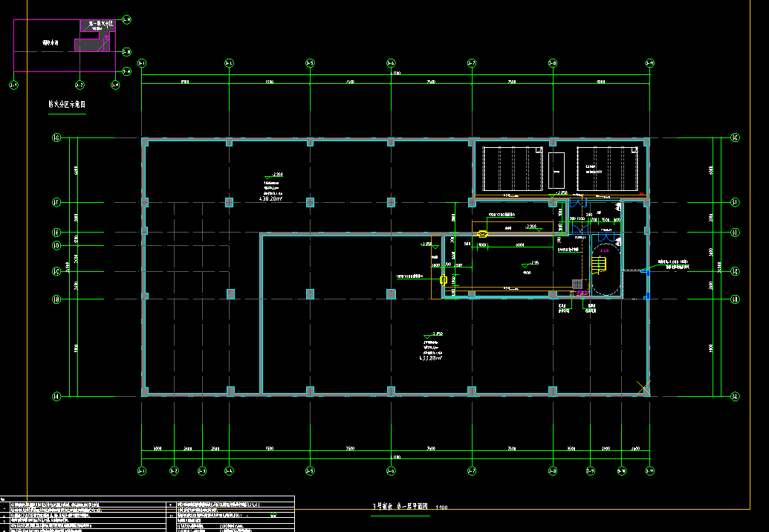Select the 433.88m² area text
This screenshot has height=532, width=769.
point(431,357)
